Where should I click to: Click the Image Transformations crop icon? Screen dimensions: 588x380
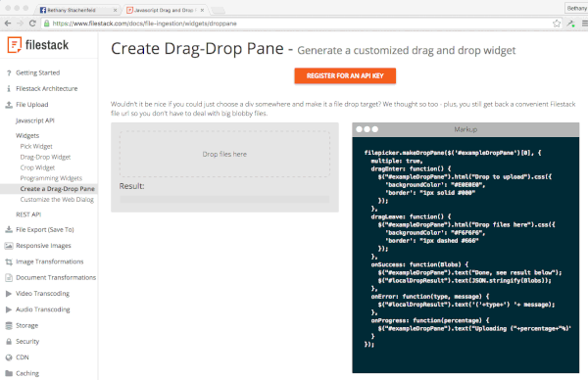tap(9, 261)
